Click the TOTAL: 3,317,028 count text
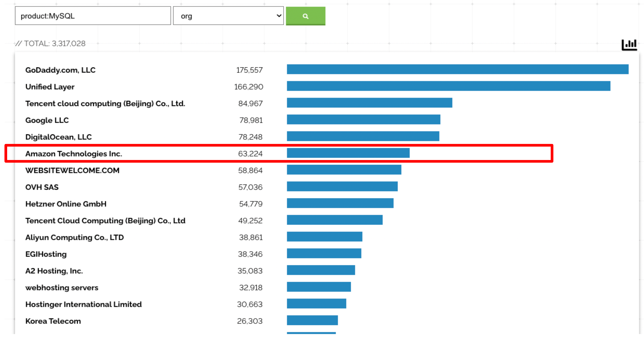The image size is (644, 342). pyautogui.click(x=51, y=44)
